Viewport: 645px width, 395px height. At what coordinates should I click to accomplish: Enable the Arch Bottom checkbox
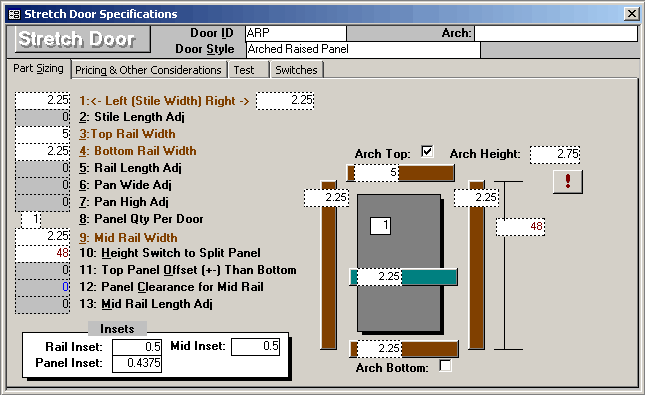(445, 365)
